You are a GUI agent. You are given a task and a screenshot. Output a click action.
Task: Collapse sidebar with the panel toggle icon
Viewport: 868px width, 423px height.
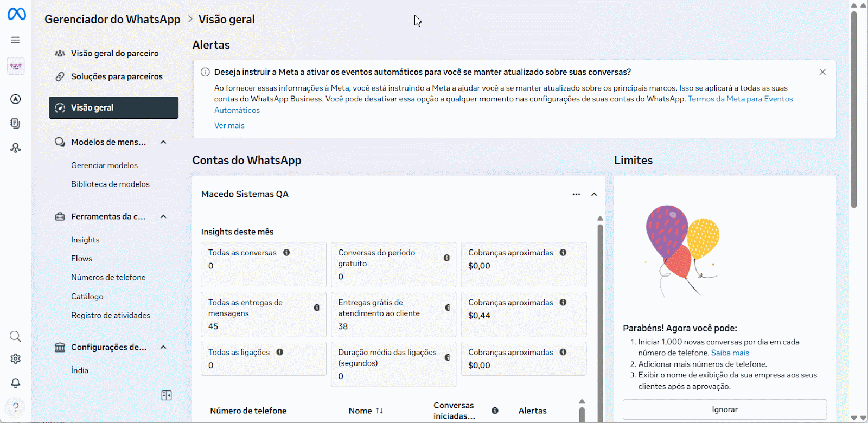[167, 395]
